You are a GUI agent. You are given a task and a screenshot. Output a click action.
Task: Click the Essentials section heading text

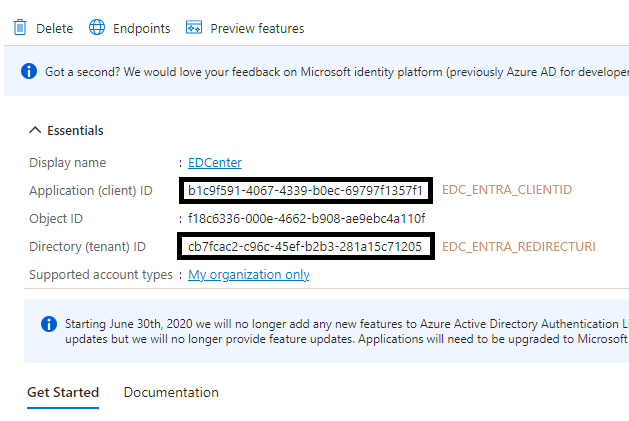[75, 131]
